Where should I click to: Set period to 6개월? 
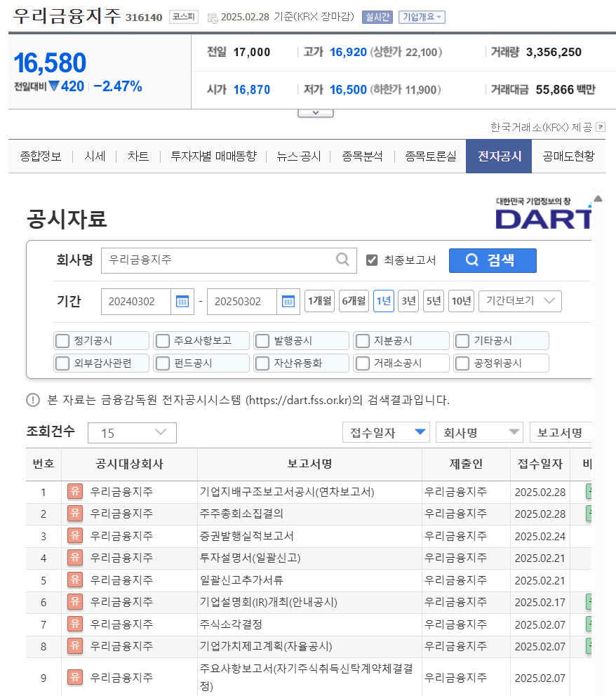[354, 302]
